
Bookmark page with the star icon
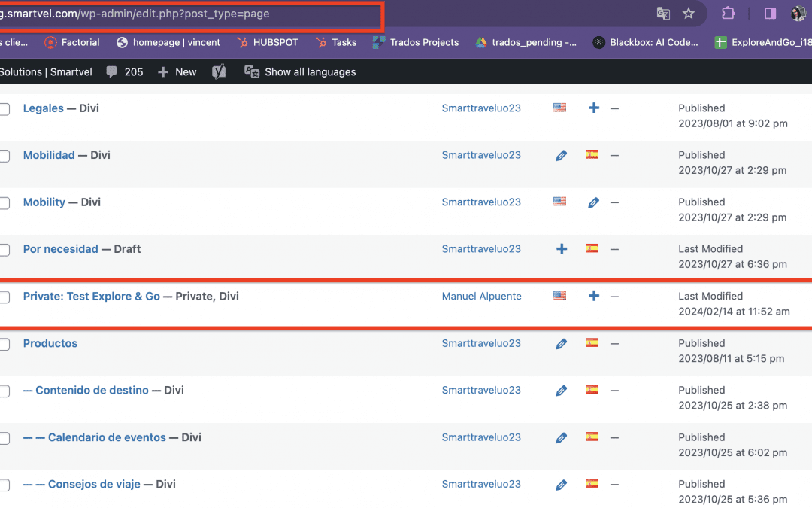pos(688,14)
